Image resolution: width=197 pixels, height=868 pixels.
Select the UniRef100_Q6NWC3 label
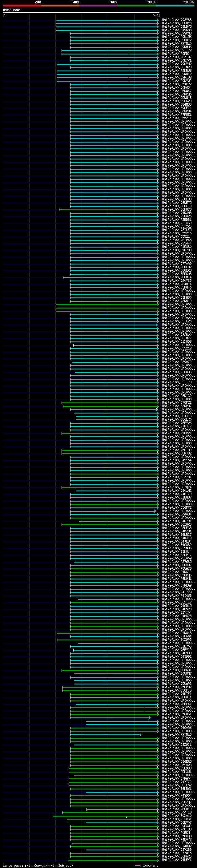177,210
